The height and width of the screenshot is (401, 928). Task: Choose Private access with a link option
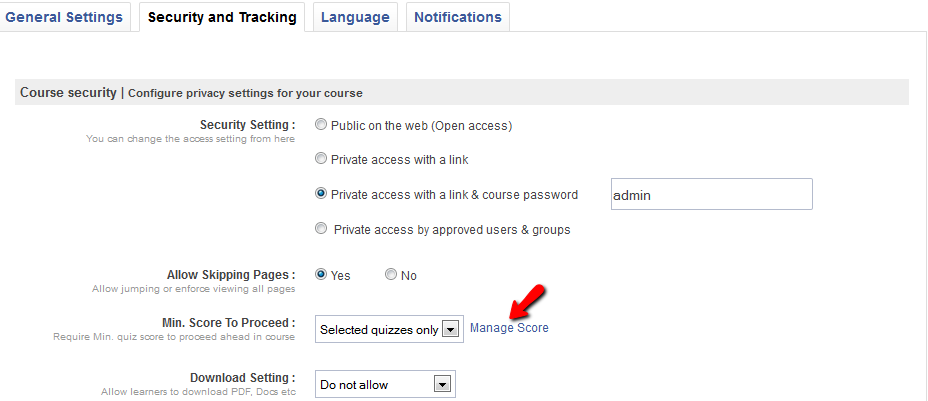pyautogui.click(x=321, y=159)
